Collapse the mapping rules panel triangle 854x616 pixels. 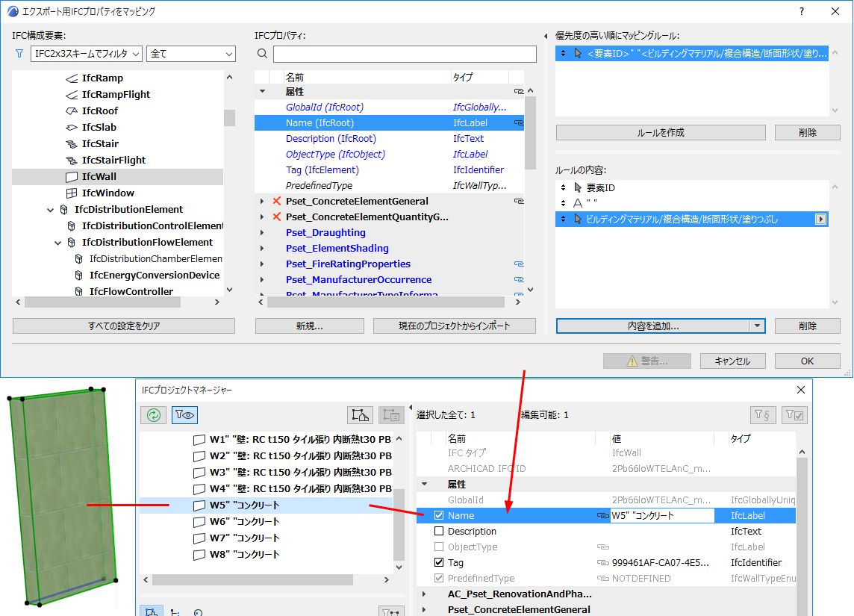click(546, 37)
